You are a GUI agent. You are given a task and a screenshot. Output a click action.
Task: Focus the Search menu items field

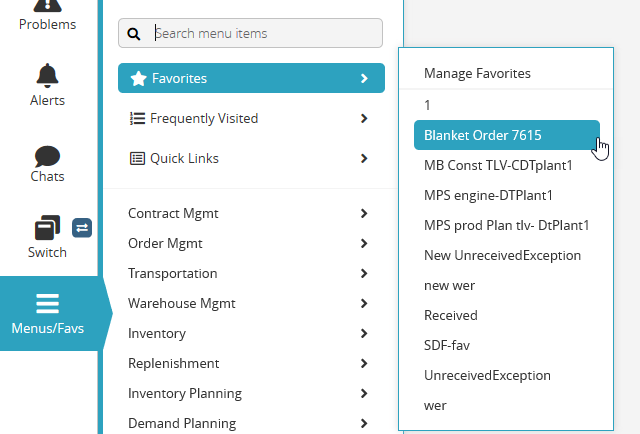(x=265, y=33)
